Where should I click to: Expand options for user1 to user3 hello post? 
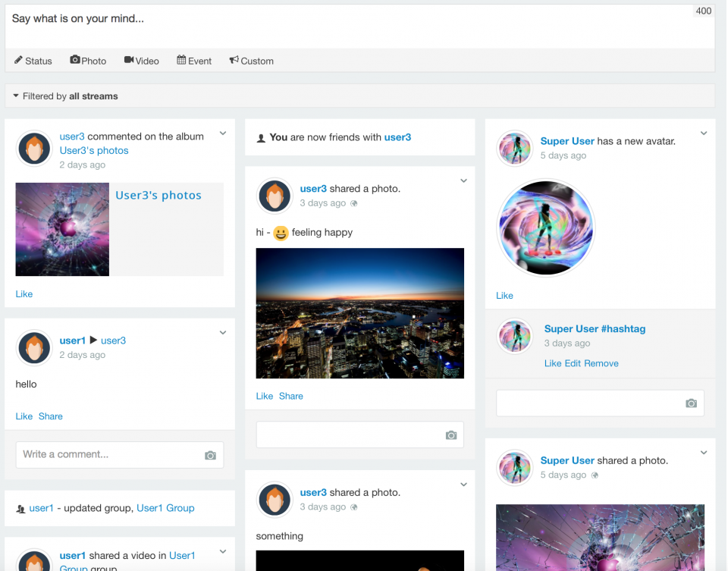223,333
